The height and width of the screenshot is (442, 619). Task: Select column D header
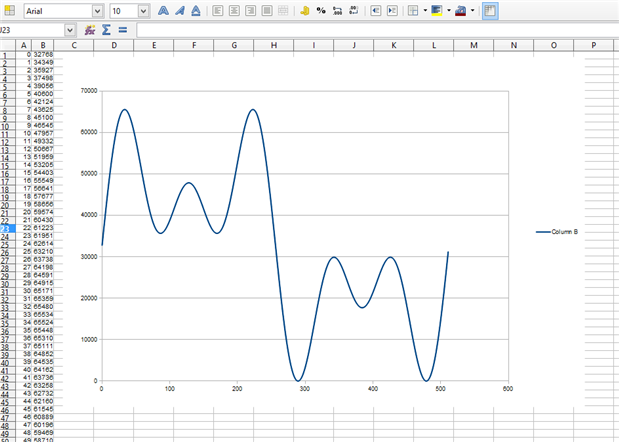coord(114,45)
